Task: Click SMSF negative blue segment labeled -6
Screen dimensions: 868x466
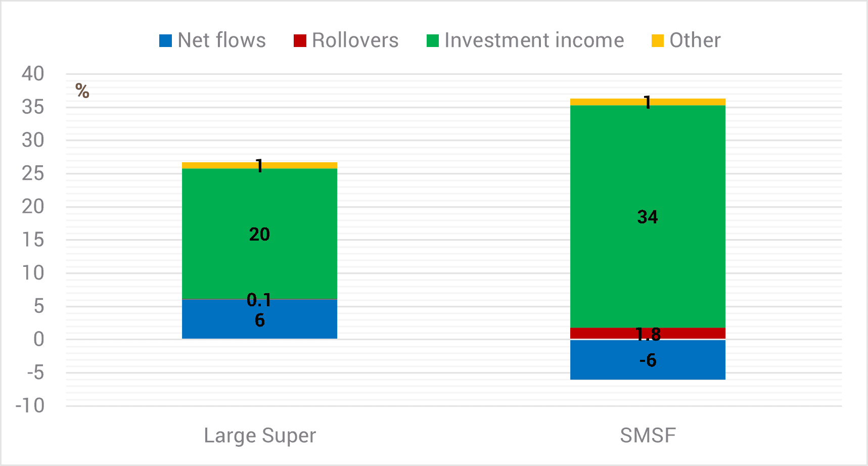Action: [648, 359]
